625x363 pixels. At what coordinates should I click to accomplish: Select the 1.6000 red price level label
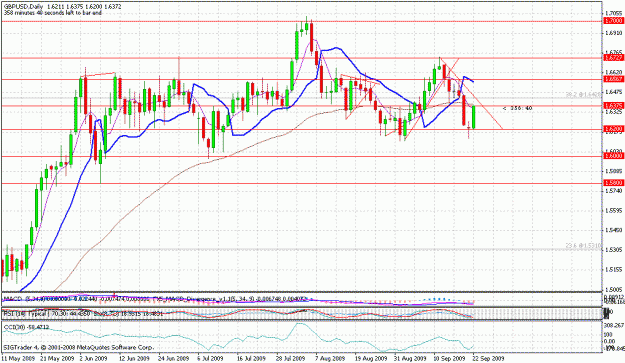click(x=614, y=156)
